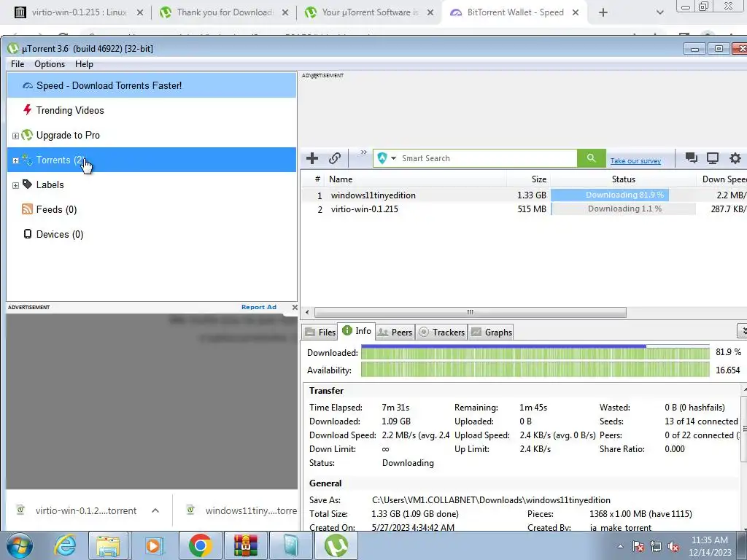Click the Devices icon in sidebar
747x560 pixels.
click(28, 234)
